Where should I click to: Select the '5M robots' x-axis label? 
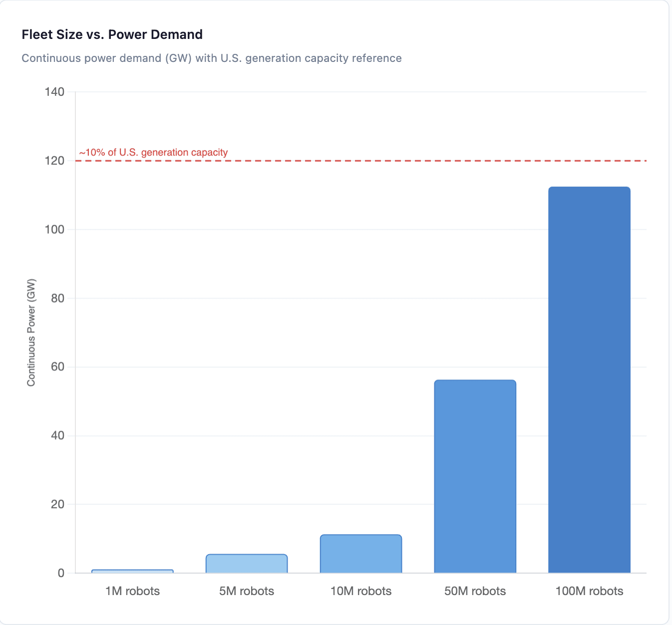click(247, 591)
